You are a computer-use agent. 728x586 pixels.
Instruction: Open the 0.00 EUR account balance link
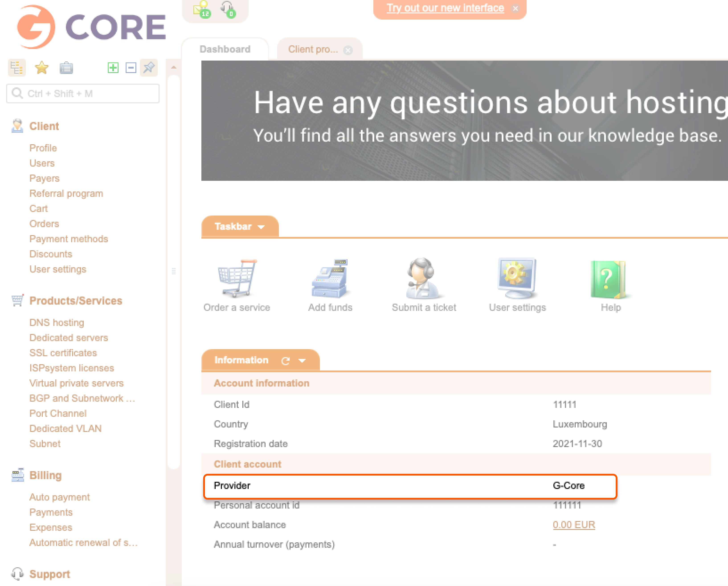pos(573,525)
